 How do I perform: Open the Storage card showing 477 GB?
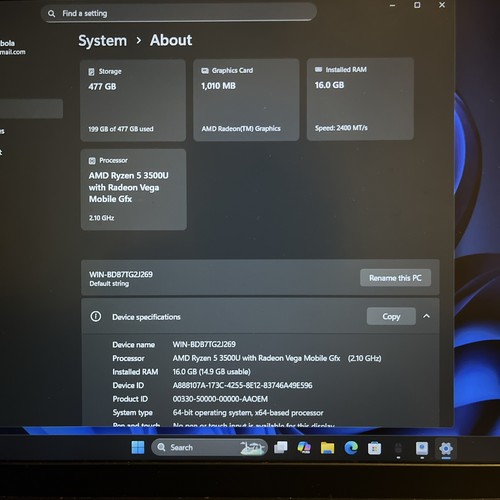point(133,100)
